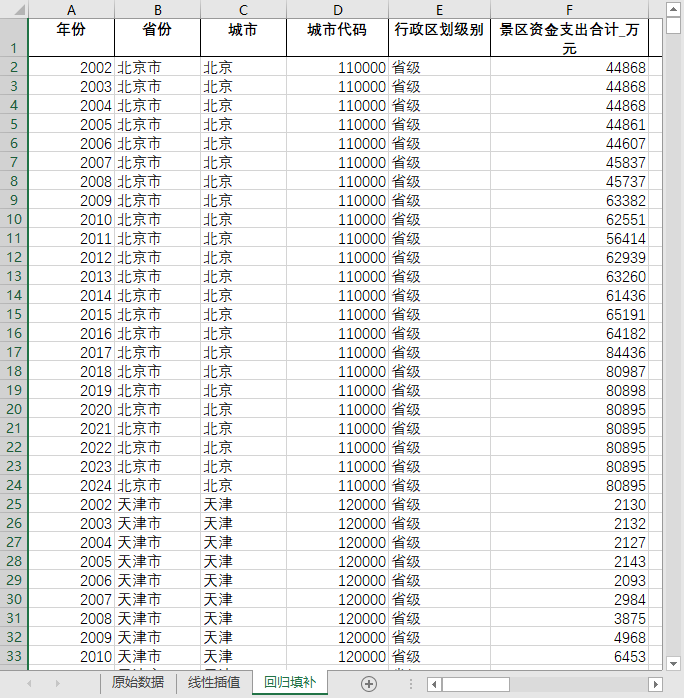Click the 行政区划级别 header cell

(440, 37)
